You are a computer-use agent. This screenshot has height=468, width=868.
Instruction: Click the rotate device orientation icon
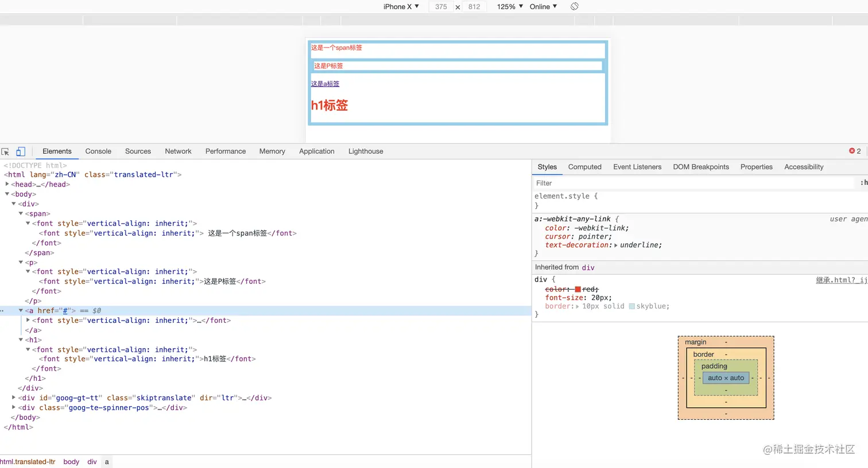pyautogui.click(x=574, y=6)
